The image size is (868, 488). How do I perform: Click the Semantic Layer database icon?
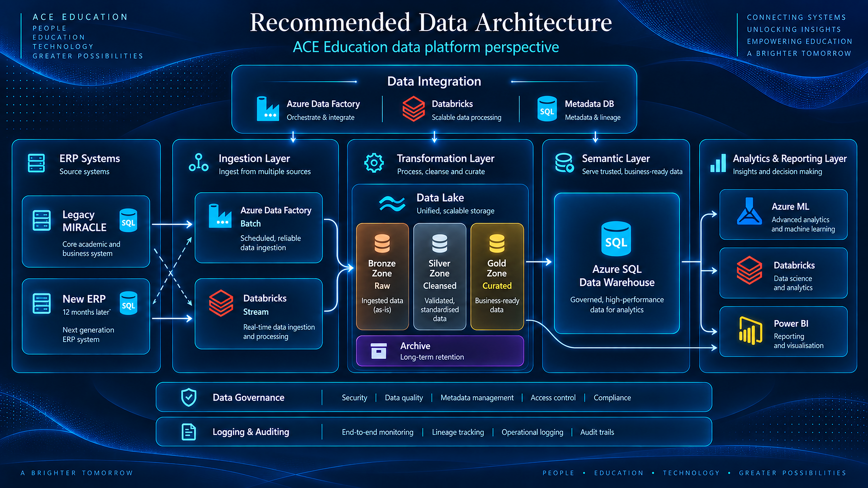pyautogui.click(x=564, y=163)
